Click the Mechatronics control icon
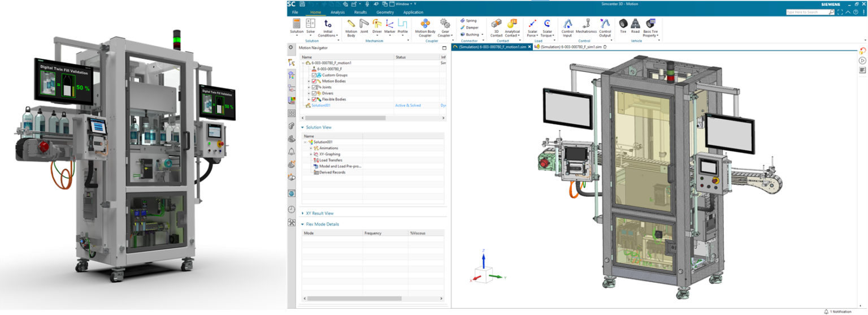Viewport: 868px width, 315px height. pos(586,24)
